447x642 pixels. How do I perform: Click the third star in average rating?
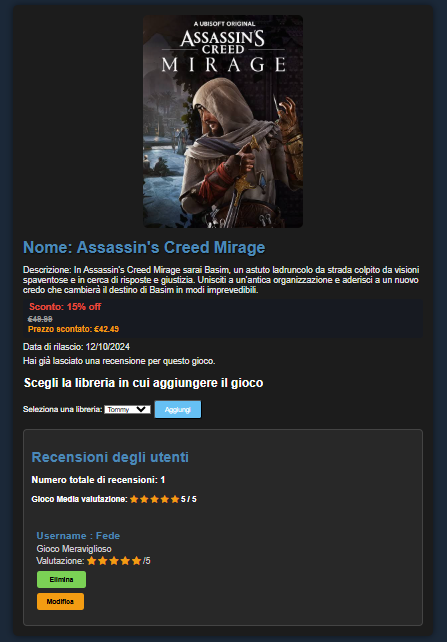[154, 499]
